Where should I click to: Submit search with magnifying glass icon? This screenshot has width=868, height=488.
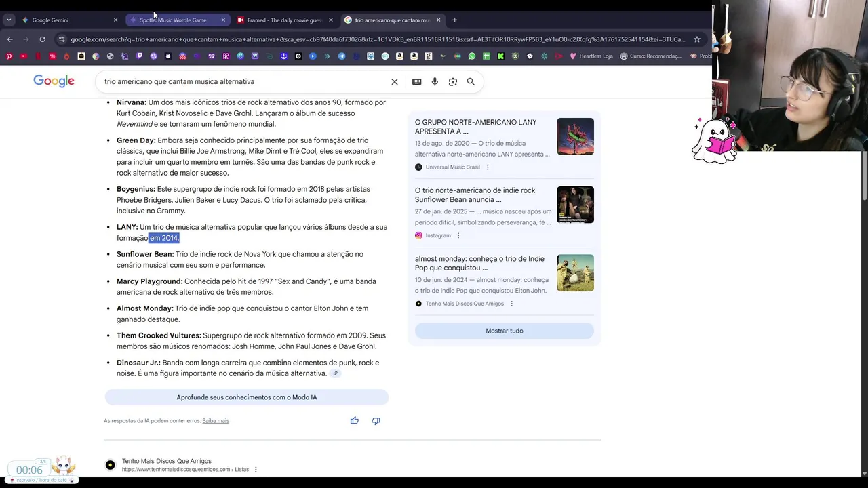click(471, 81)
